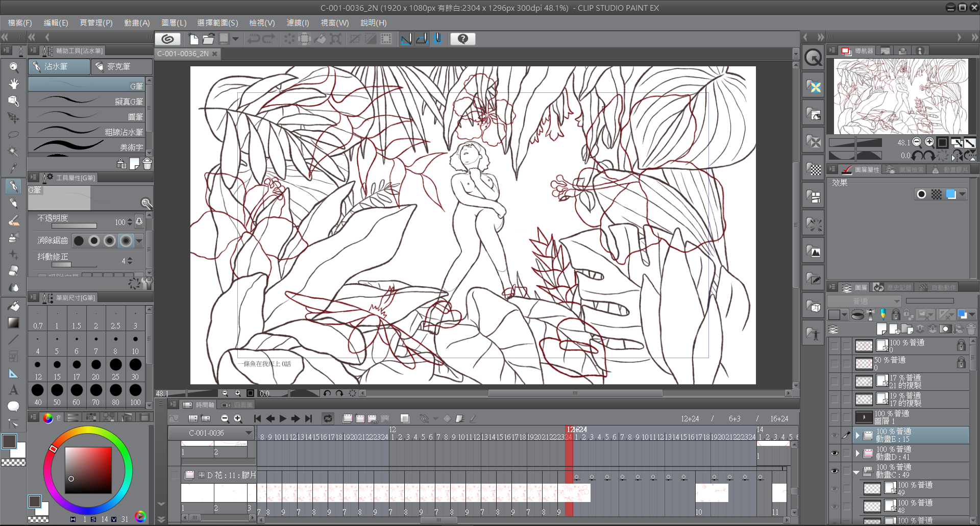The width and height of the screenshot is (980, 526).
Task: Zoom in the timeline with the magnifier plus
Action: click(238, 419)
